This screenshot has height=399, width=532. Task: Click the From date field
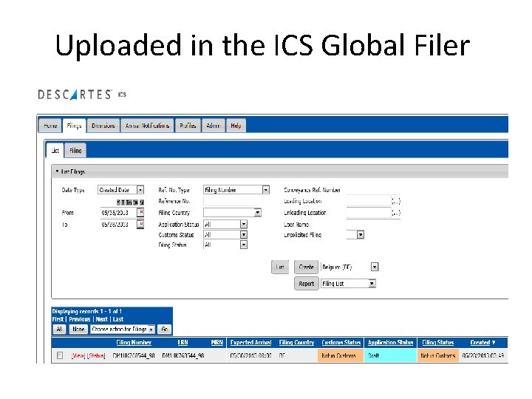(x=118, y=213)
